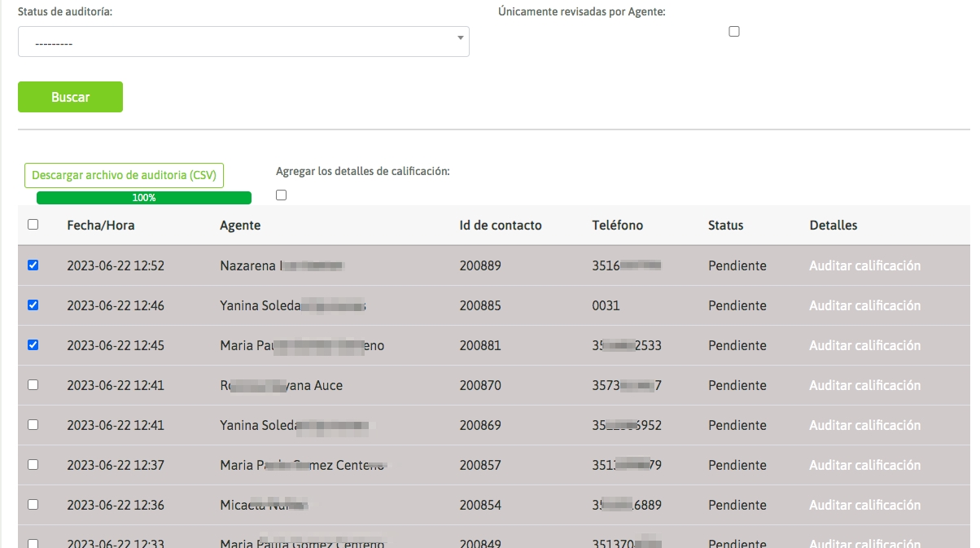The image size is (980, 548).
Task: Click the Id de contacto column header
Action: point(500,226)
